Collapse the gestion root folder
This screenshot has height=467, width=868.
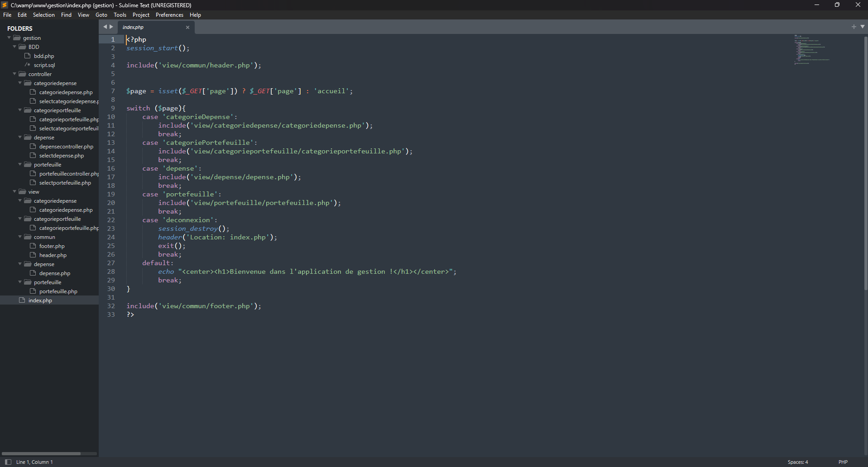coord(9,38)
